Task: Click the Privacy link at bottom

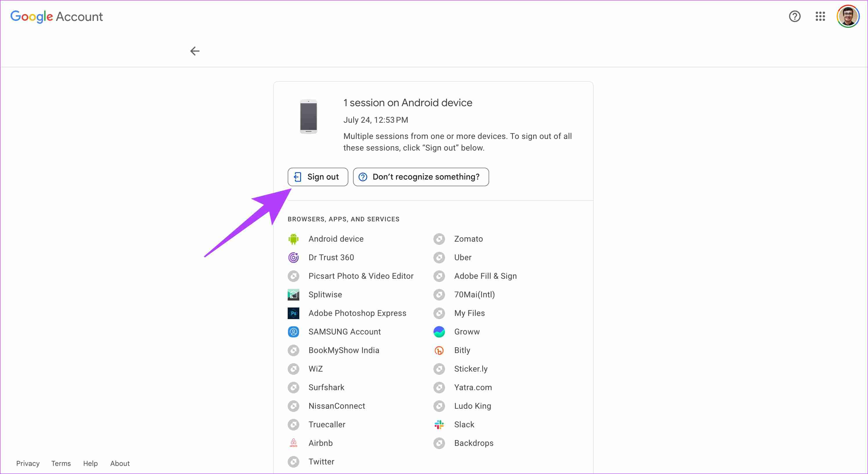Action: click(x=28, y=464)
